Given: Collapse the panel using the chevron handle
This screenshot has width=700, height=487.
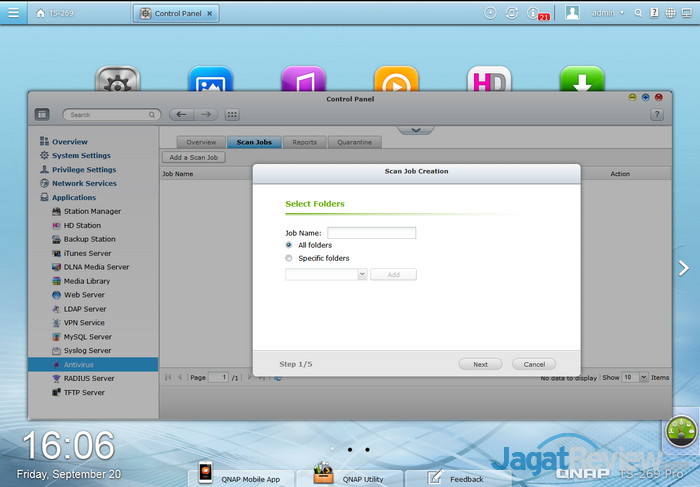Looking at the screenshot, I should click(416, 129).
